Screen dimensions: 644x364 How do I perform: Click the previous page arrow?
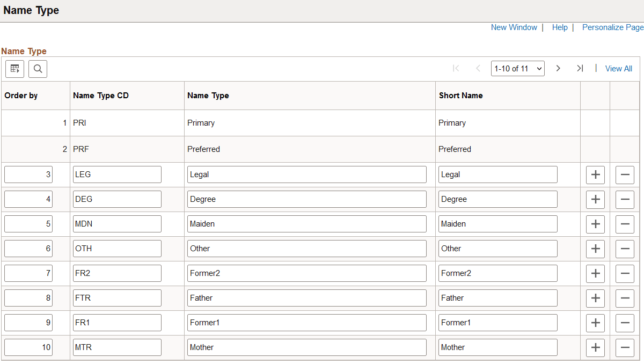pyautogui.click(x=478, y=68)
